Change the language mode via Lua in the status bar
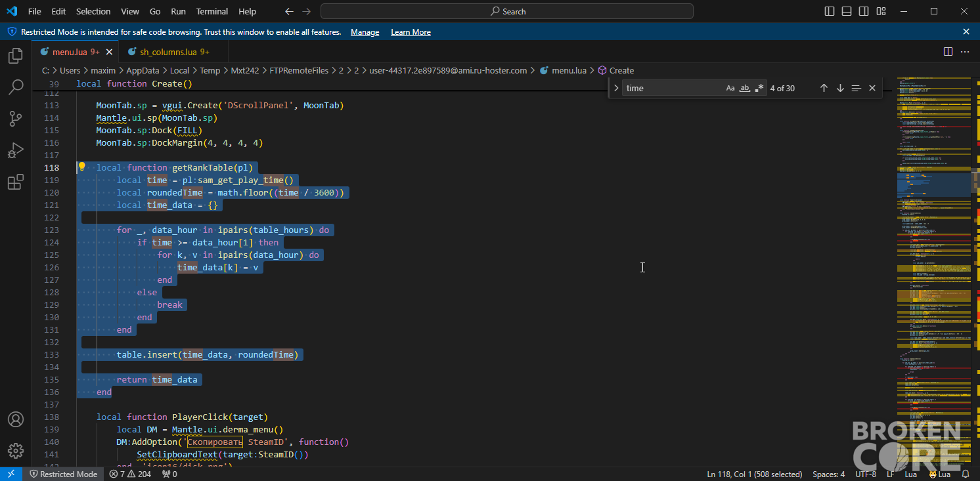 point(910,474)
